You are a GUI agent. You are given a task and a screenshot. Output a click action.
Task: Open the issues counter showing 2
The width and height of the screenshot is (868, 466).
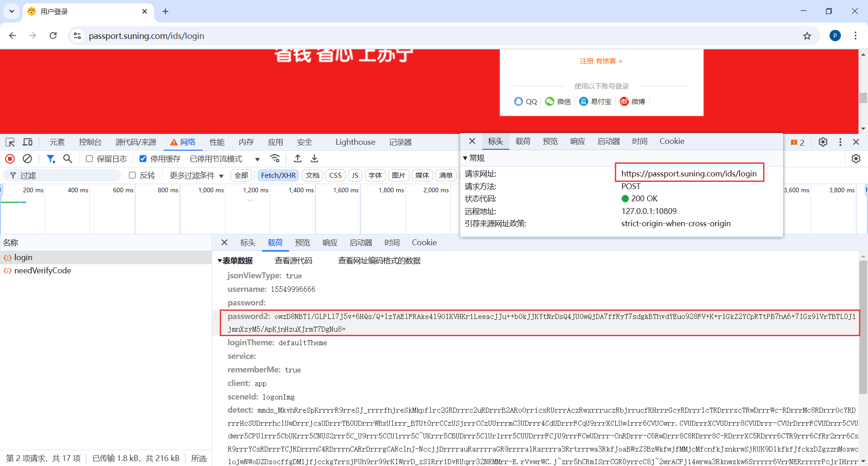(797, 143)
